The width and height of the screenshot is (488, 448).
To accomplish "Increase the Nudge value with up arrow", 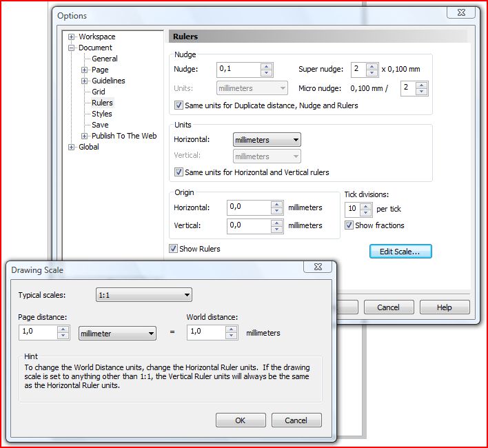I will (267, 67).
